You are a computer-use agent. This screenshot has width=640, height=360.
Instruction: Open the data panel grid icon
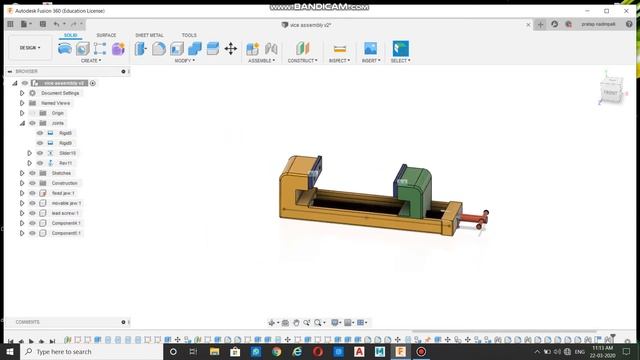point(11,24)
